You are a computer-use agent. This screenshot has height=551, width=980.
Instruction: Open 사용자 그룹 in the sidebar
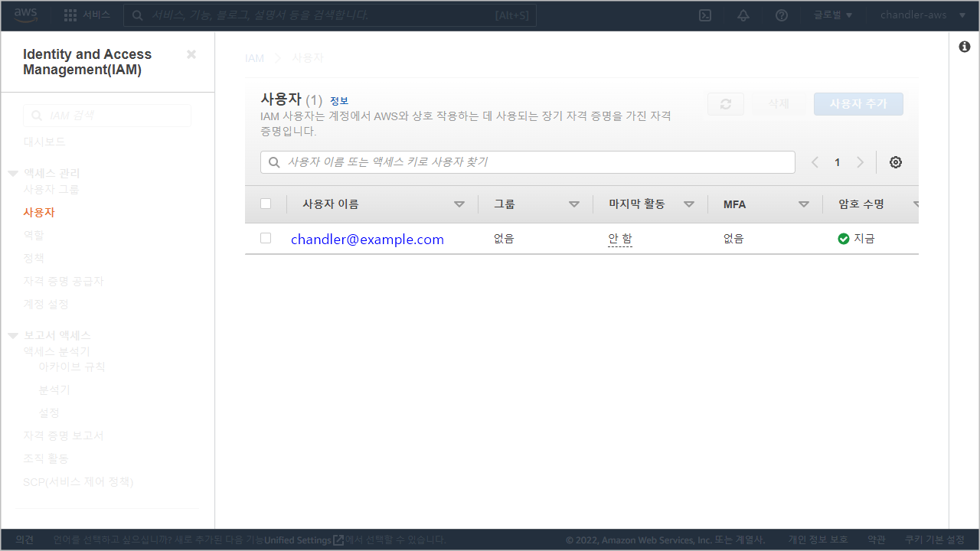tap(51, 189)
